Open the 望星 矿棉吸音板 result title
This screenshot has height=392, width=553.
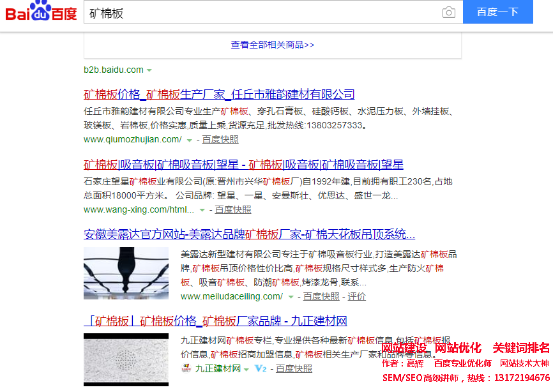[x=243, y=164]
